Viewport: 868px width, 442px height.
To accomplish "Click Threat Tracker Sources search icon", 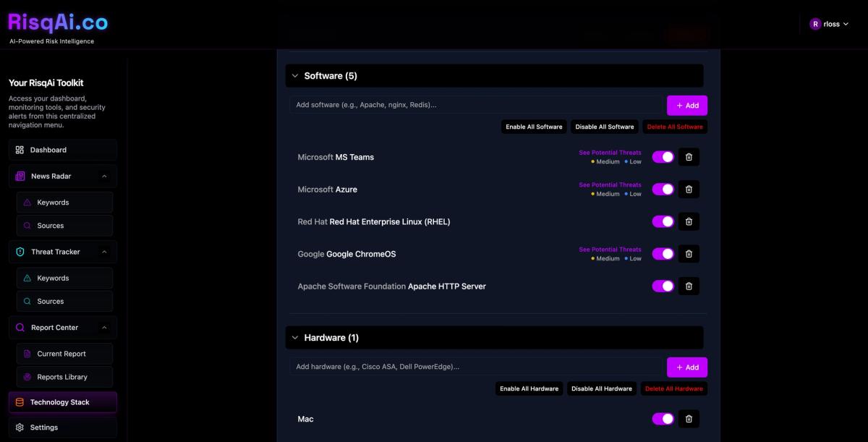I will (27, 301).
